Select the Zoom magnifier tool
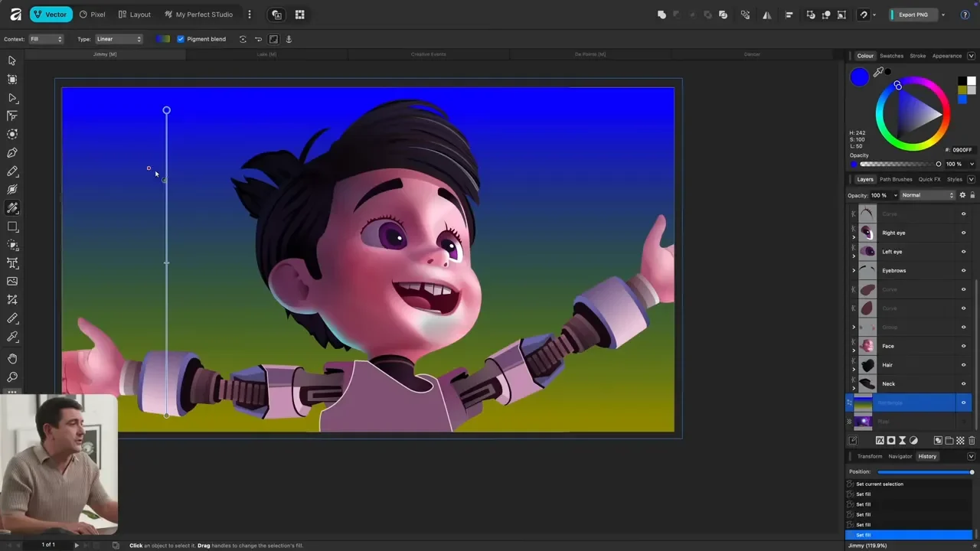Viewport: 980px width, 551px height. click(12, 377)
